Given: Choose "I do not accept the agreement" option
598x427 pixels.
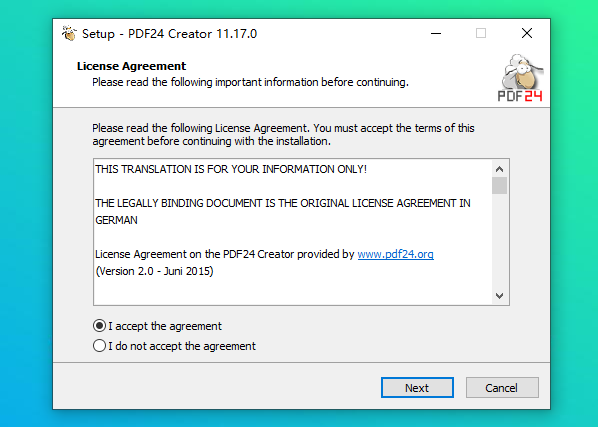Looking at the screenshot, I should pos(99,346).
